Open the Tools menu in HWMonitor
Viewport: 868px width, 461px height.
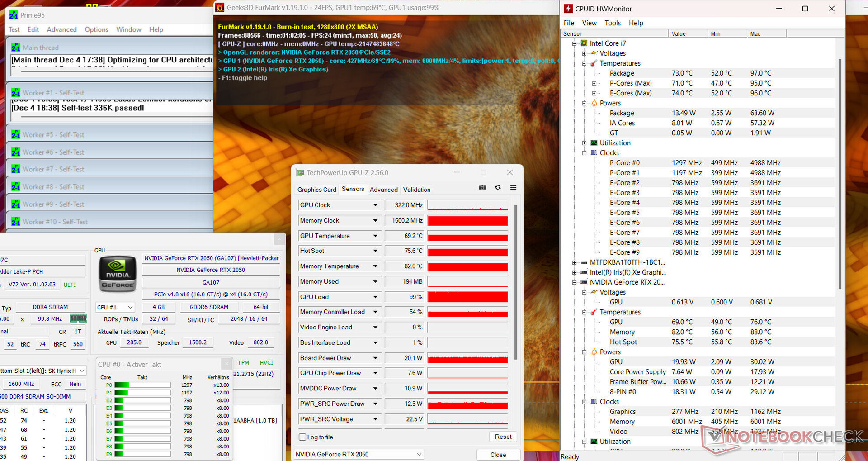coord(613,23)
